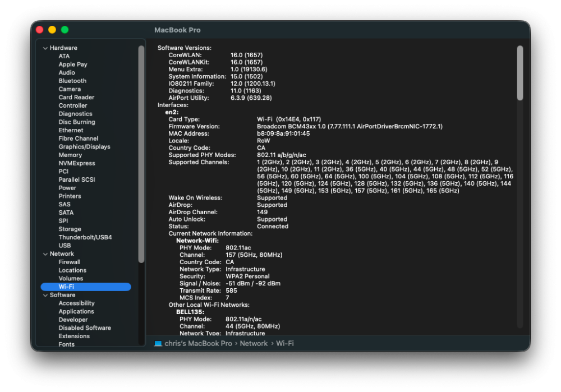Select Memory in the sidebar
This screenshot has height=392, width=561.
click(70, 155)
